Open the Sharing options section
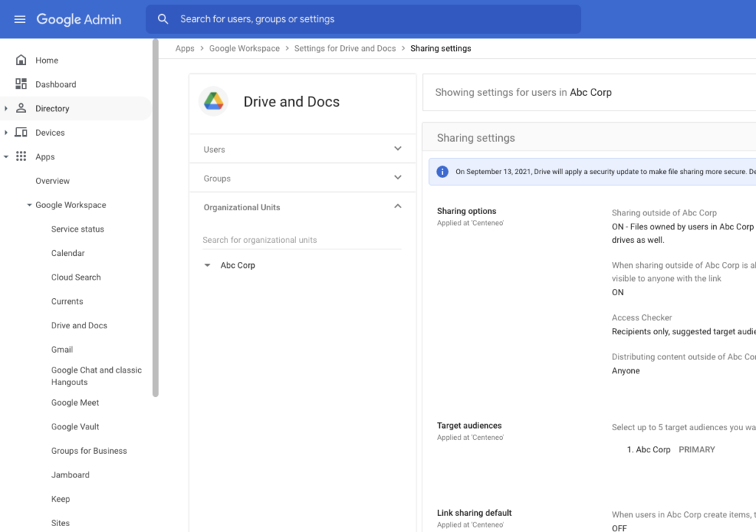Viewport: 756px width, 532px height. coord(467,211)
